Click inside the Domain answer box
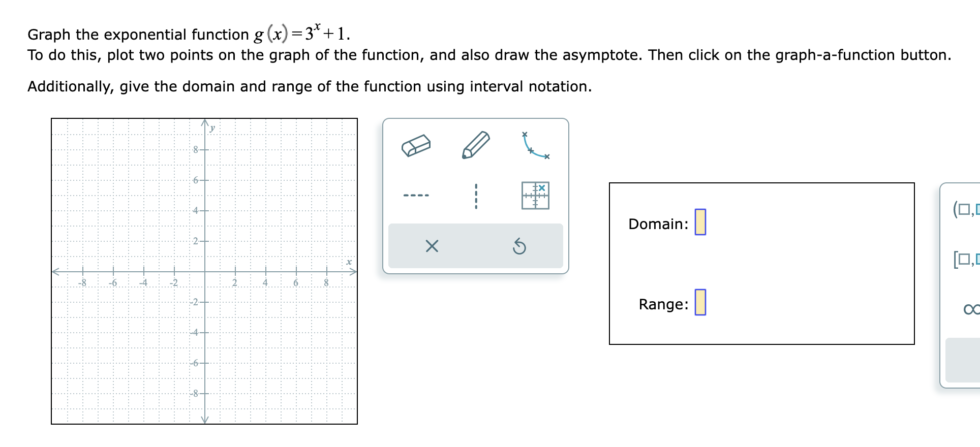The width and height of the screenshot is (980, 447). pos(701,222)
